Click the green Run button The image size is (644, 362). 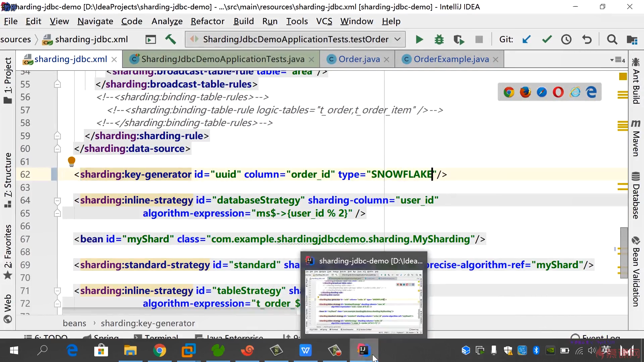[x=419, y=40]
